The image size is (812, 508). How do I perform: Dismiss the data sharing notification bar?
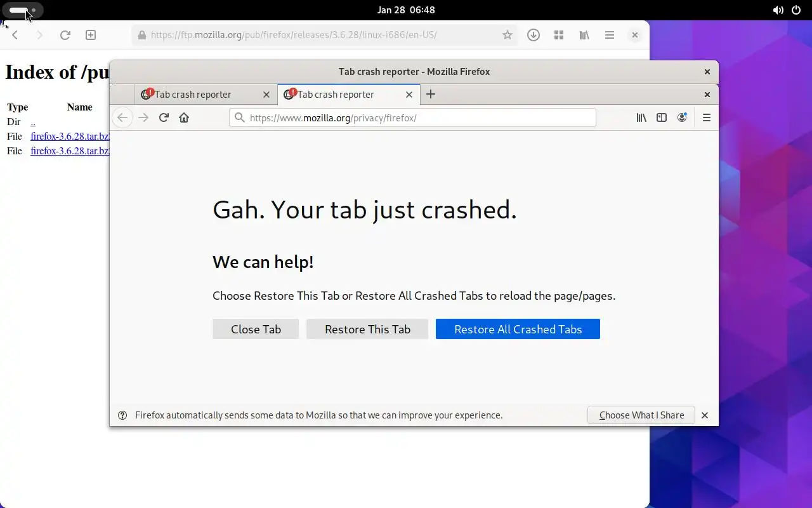(x=705, y=415)
